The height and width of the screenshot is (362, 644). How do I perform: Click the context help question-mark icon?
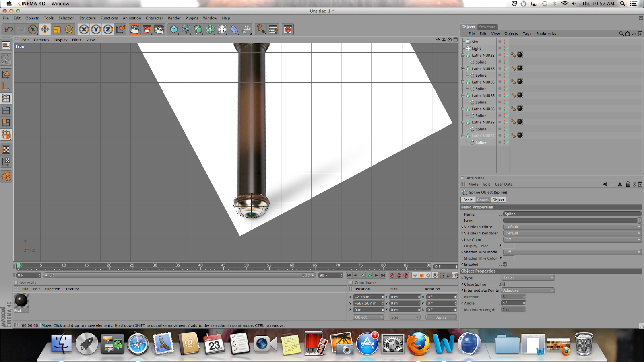pyautogui.click(x=261, y=29)
